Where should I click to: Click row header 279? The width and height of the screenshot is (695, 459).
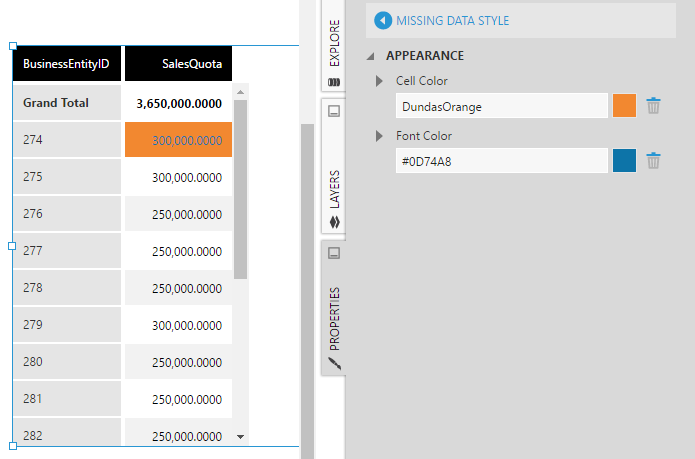coord(66,325)
